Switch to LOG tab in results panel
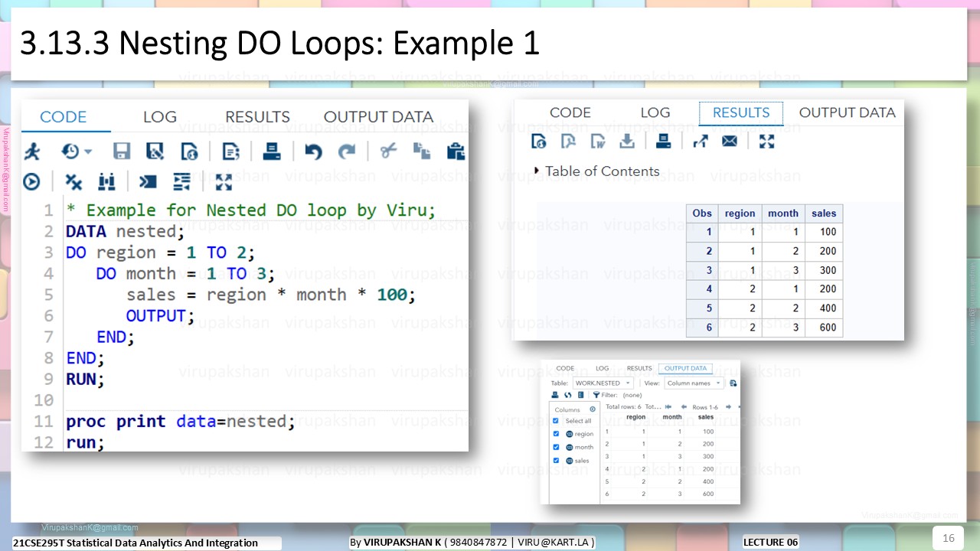Viewport: 980px width, 551px height. tap(655, 112)
